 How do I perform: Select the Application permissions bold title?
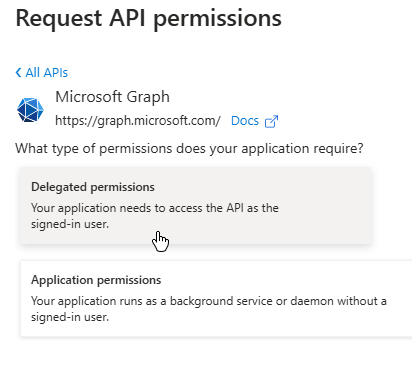click(x=96, y=280)
